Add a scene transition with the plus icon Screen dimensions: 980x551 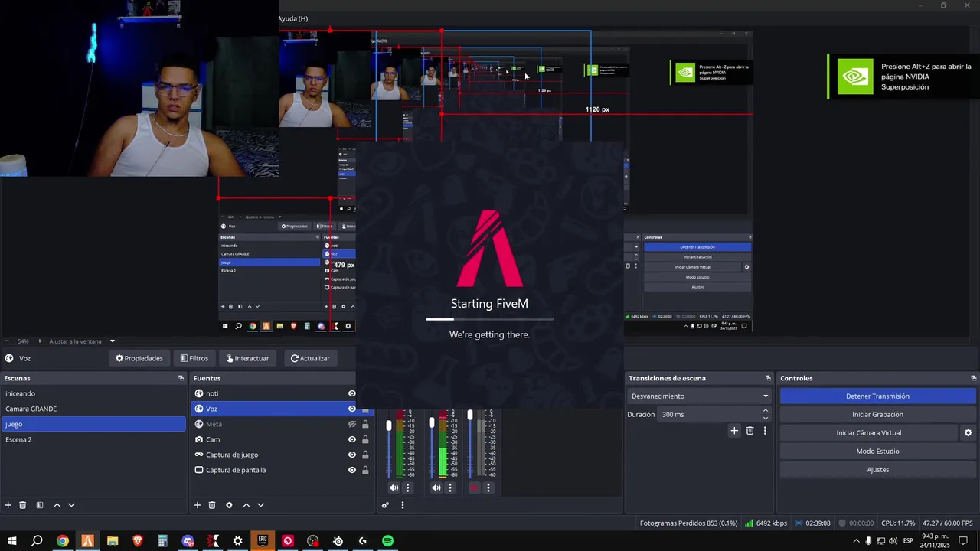pyautogui.click(x=734, y=431)
